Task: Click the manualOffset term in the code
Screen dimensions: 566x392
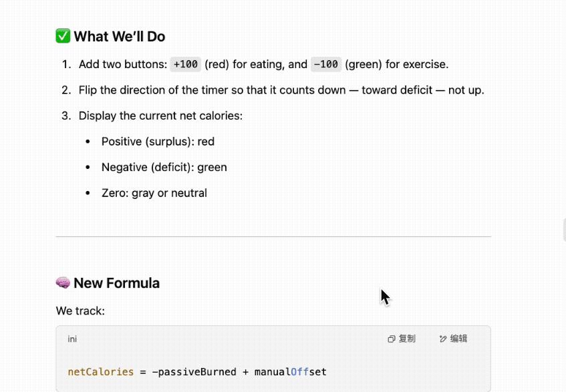Action: [x=290, y=372]
